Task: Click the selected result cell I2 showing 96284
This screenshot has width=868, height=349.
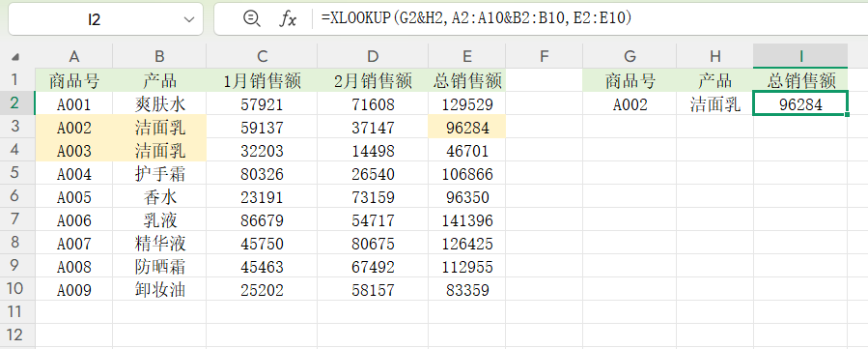Action: point(800,103)
